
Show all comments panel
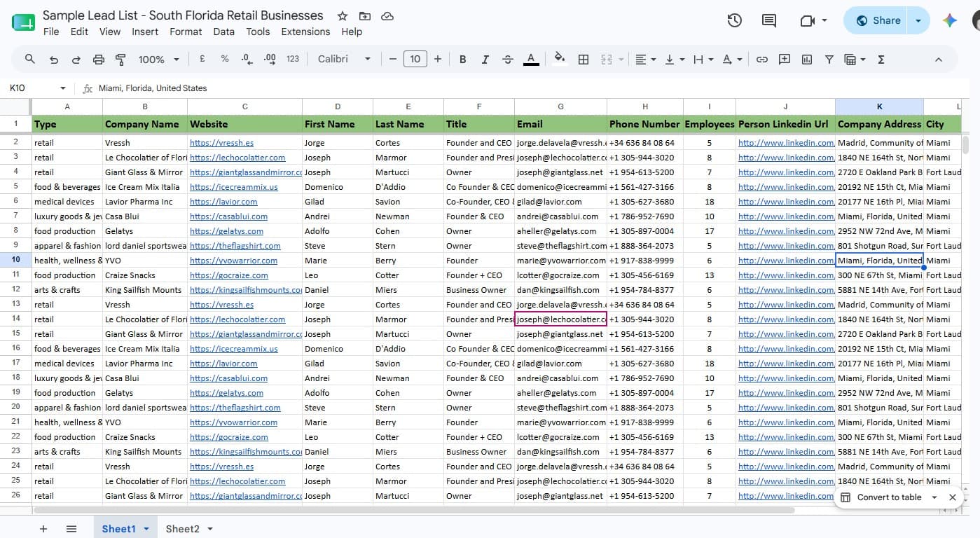769,20
